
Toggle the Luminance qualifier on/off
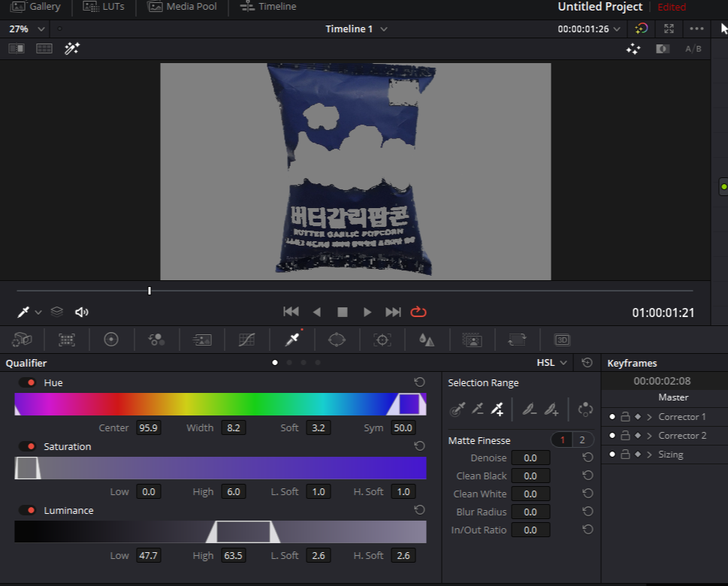[x=27, y=510]
